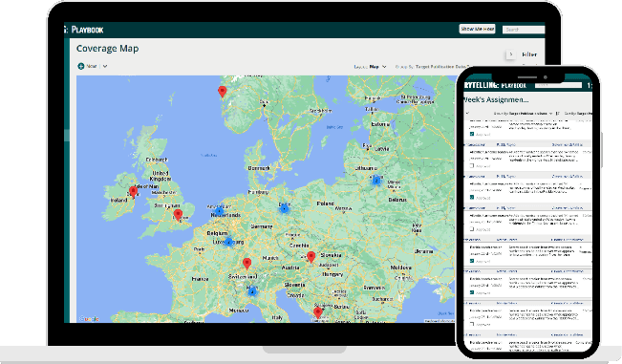This screenshot has height=364, width=622.
Task: Open the blue cluster marker over Luxembourg
Action: click(x=228, y=242)
